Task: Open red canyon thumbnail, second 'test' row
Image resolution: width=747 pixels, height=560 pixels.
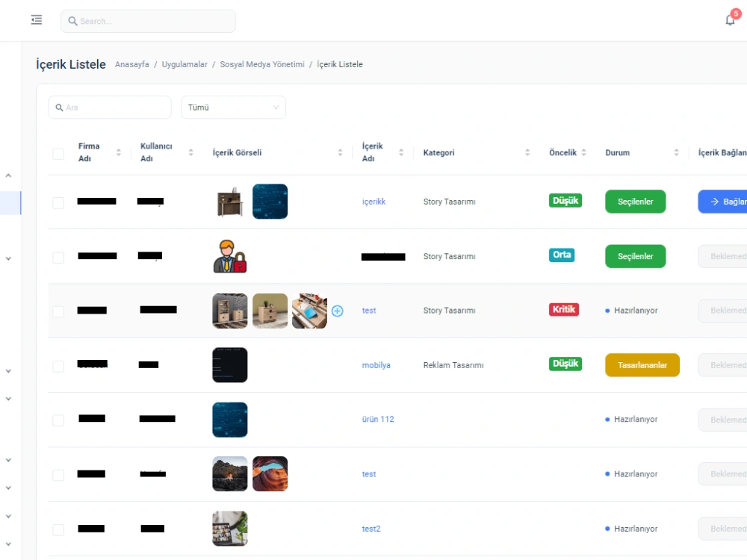Action: pos(270,474)
